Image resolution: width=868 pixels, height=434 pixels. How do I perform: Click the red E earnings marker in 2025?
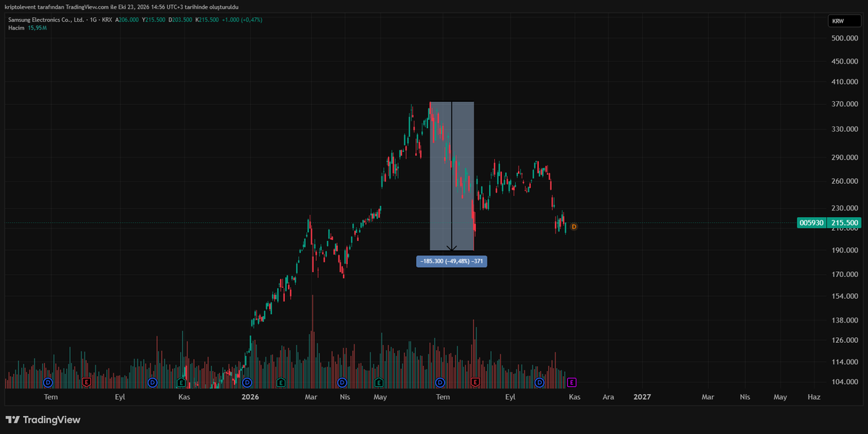pyautogui.click(x=86, y=381)
